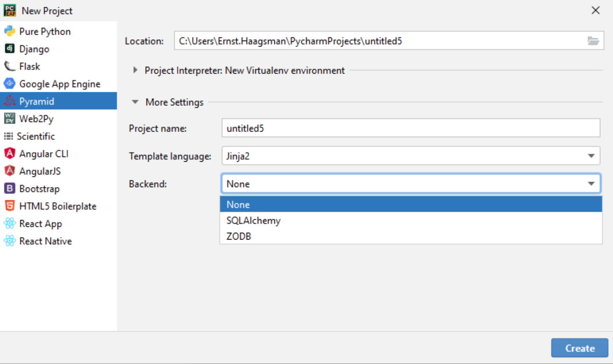Image resolution: width=613 pixels, height=364 pixels.
Task: Close the Backend dropdown via its arrow
Action: point(591,184)
